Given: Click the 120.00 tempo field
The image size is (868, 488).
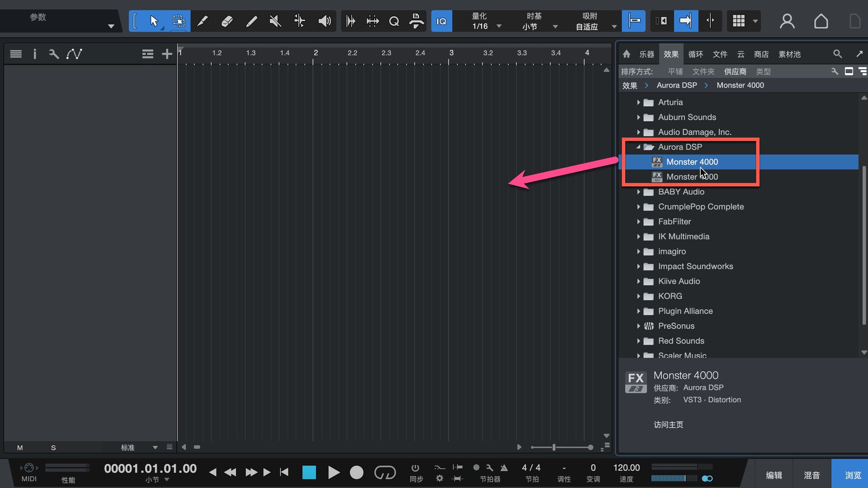Looking at the screenshot, I should click(x=627, y=468).
